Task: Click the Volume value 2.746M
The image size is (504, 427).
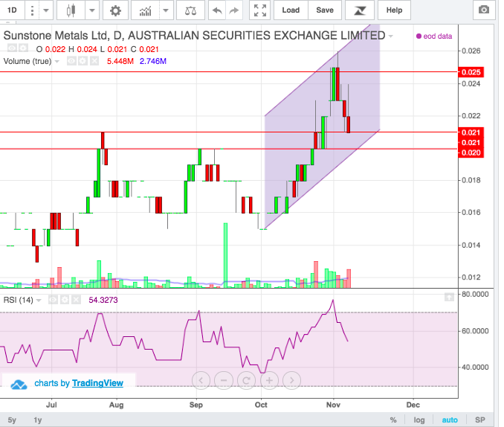Action: [x=153, y=61]
